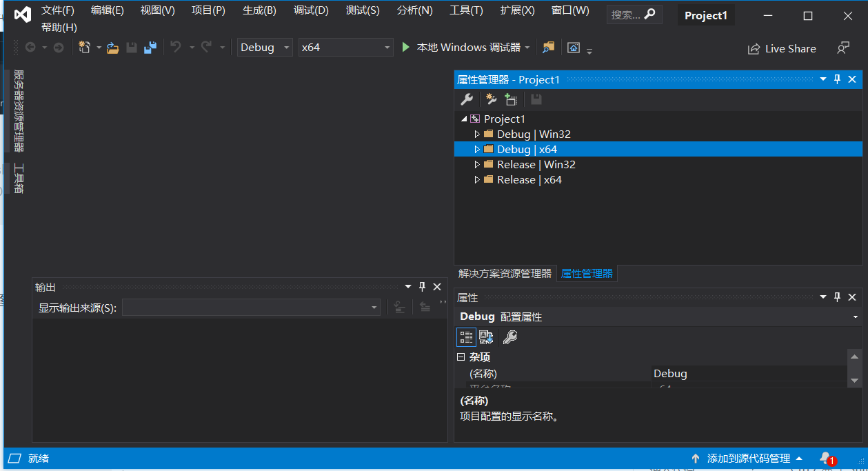Close the 属性 properties panel
868x471 pixels.
852,297
